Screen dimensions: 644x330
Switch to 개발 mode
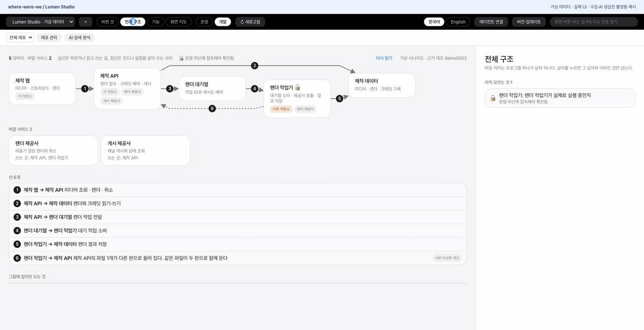pyautogui.click(x=222, y=22)
